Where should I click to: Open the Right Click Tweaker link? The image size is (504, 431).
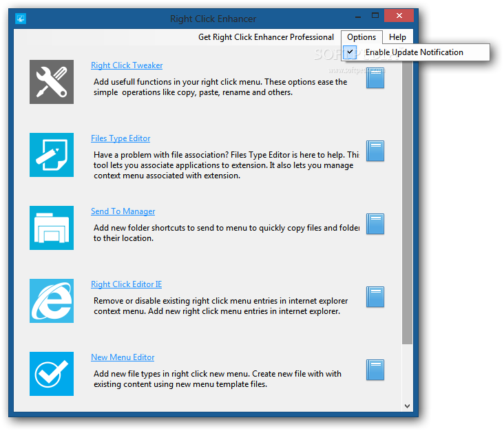127,65
